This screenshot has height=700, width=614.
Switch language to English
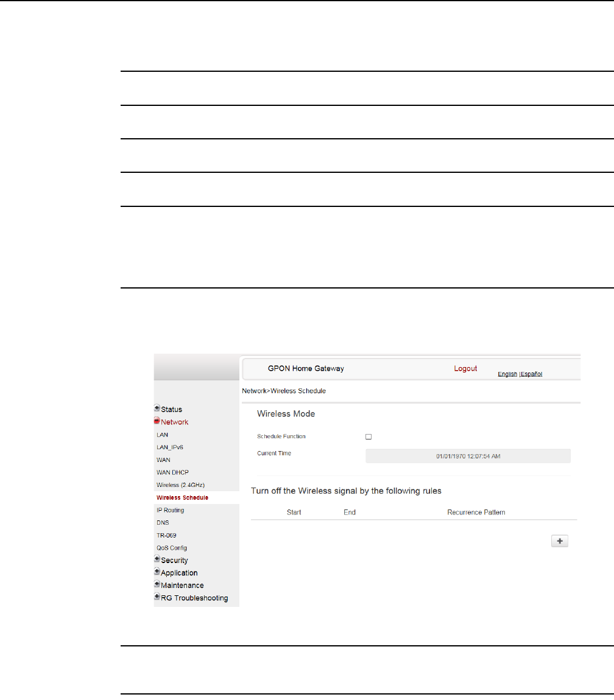[x=507, y=374]
